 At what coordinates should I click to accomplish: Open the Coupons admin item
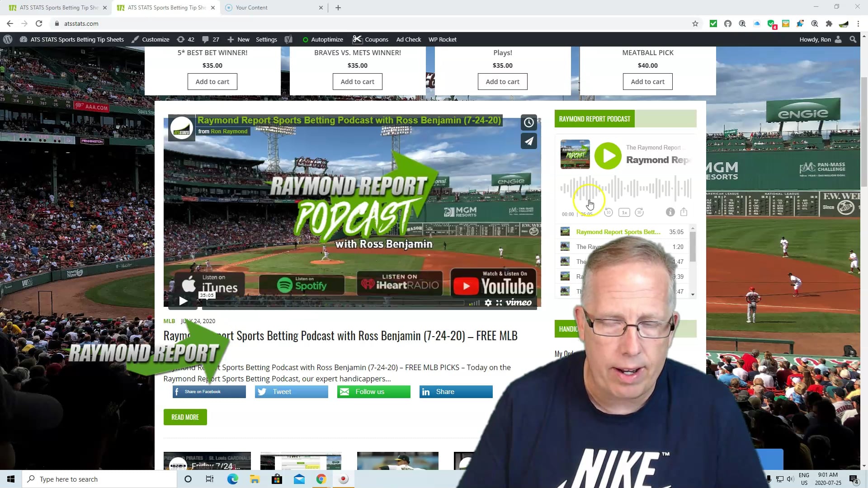tap(370, 39)
